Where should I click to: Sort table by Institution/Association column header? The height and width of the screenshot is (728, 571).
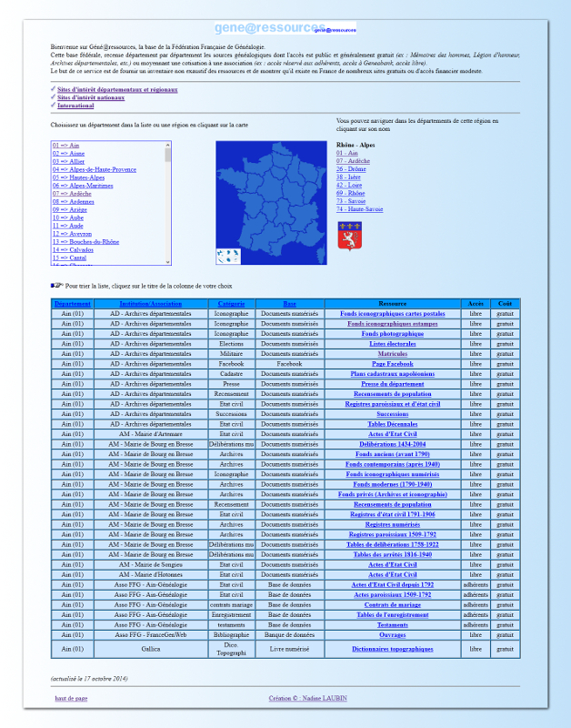(x=151, y=304)
